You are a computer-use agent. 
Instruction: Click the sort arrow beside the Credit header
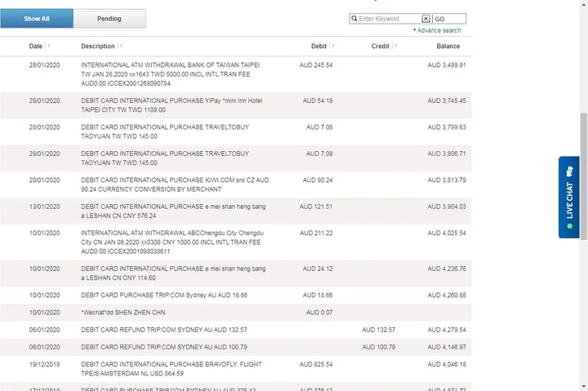[x=394, y=47]
